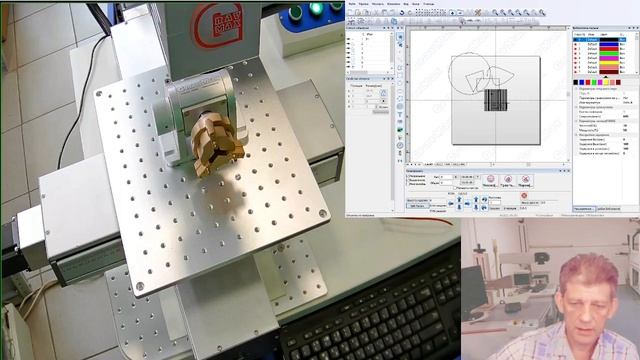Image resolution: width=640 pixels, height=360 pixels.
Task: Toggle eye icon of first object row
Action: tap(349, 39)
